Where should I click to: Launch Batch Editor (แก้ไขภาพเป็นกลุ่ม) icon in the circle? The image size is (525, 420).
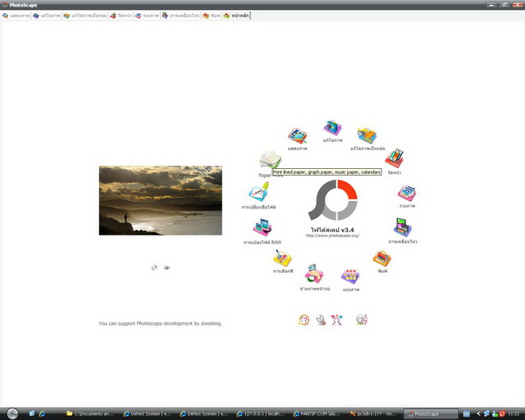367,135
